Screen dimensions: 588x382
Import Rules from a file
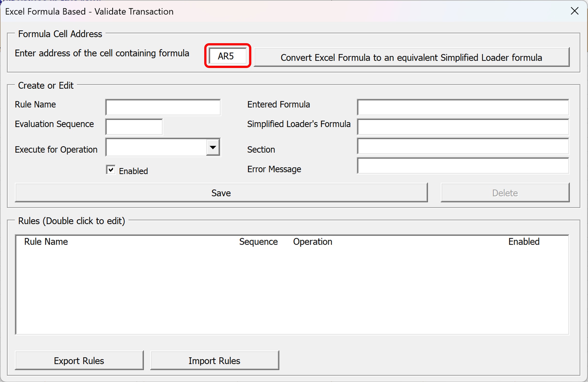point(214,360)
